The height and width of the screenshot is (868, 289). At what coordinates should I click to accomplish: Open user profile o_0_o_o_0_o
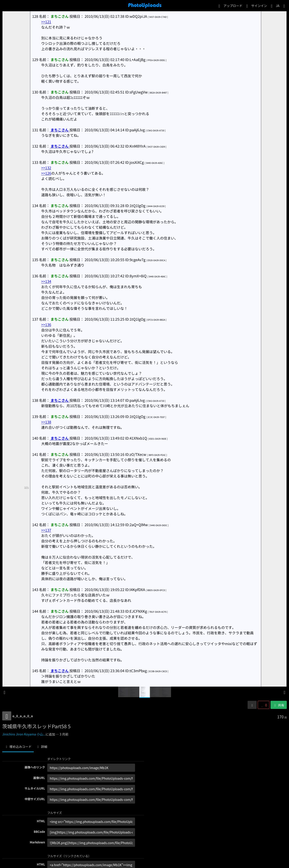coord(23,716)
